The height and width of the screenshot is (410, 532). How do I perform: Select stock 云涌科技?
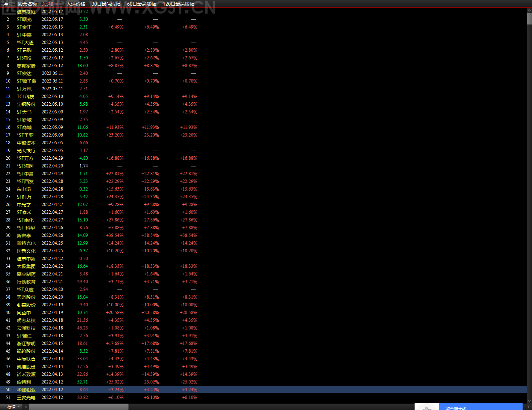(x=26, y=328)
